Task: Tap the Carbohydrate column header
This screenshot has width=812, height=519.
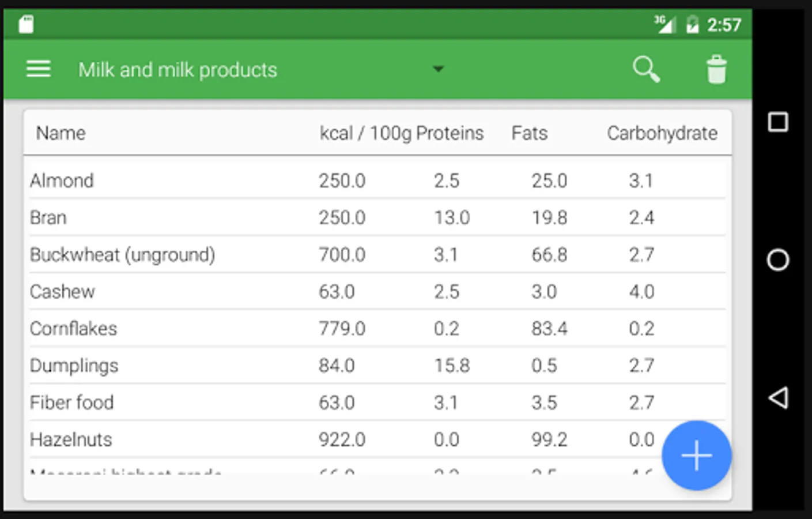Action: pos(662,133)
